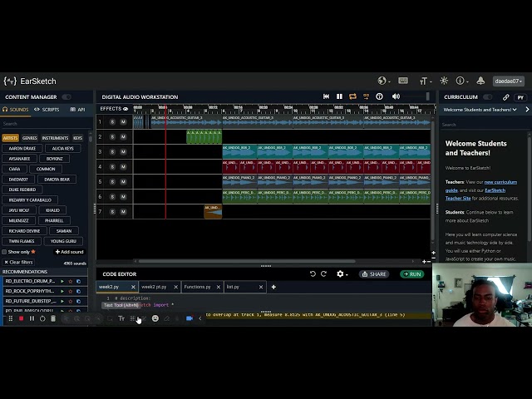The height and width of the screenshot is (399, 532).
Task: Switch to the Sounds tab
Action: click(x=16, y=110)
